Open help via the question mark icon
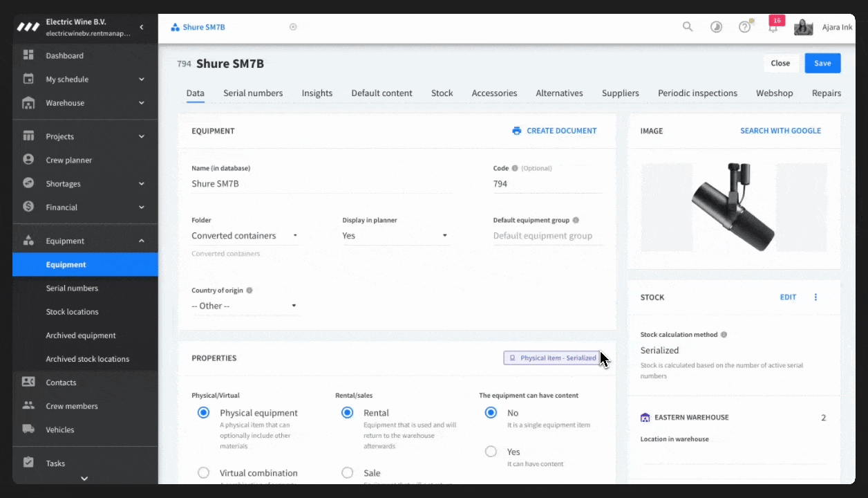 coord(744,27)
